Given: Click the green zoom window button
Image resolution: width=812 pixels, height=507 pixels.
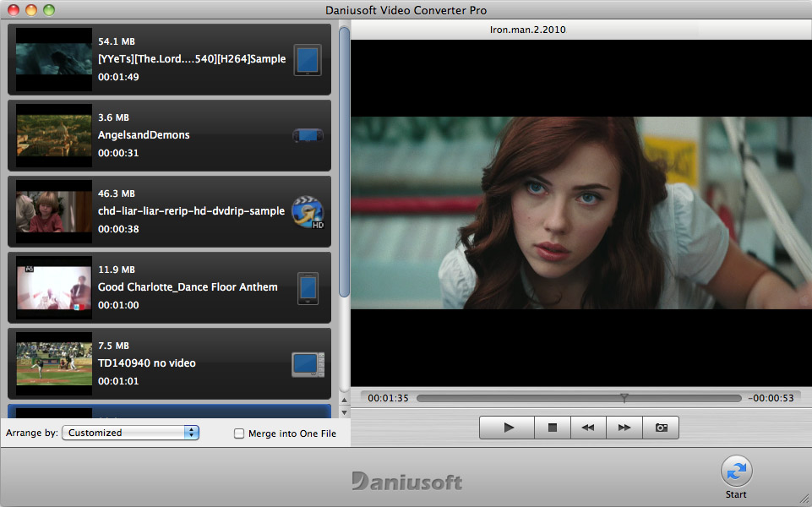Looking at the screenshot, I should pyautogui.click(x=49, y=10).
